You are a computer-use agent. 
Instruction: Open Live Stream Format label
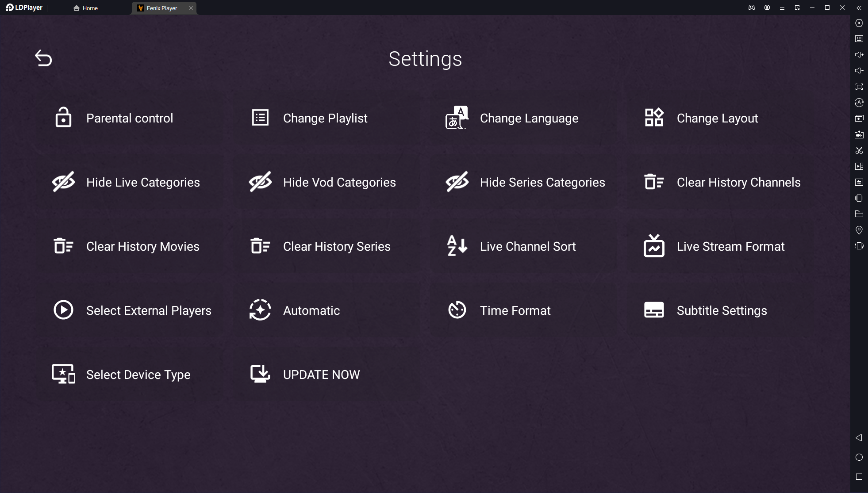(730, 246)
